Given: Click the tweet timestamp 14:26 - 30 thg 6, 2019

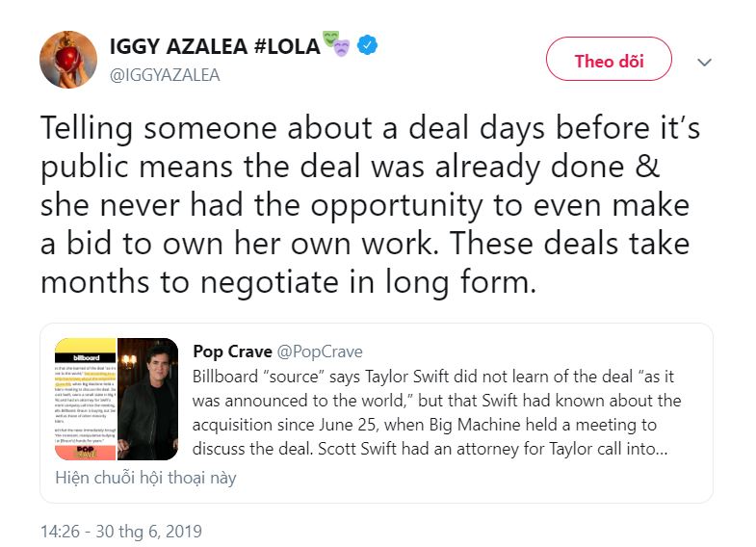Looking at the screenshot, I should click(x=121, y=531).
